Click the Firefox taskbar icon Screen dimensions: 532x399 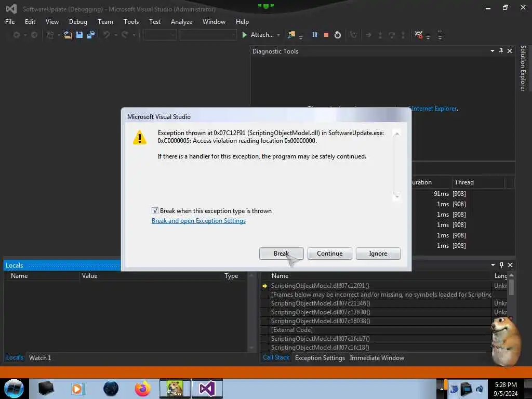click(x=143, y=389)
